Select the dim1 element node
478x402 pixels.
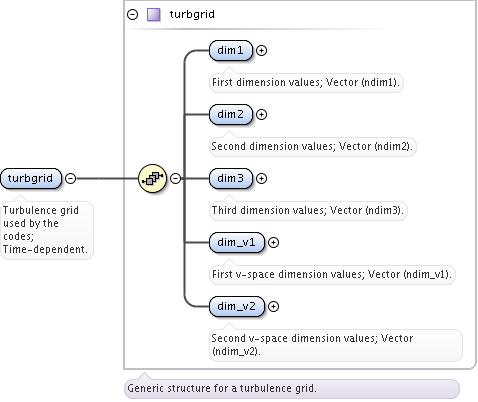[x=231, y=50]
